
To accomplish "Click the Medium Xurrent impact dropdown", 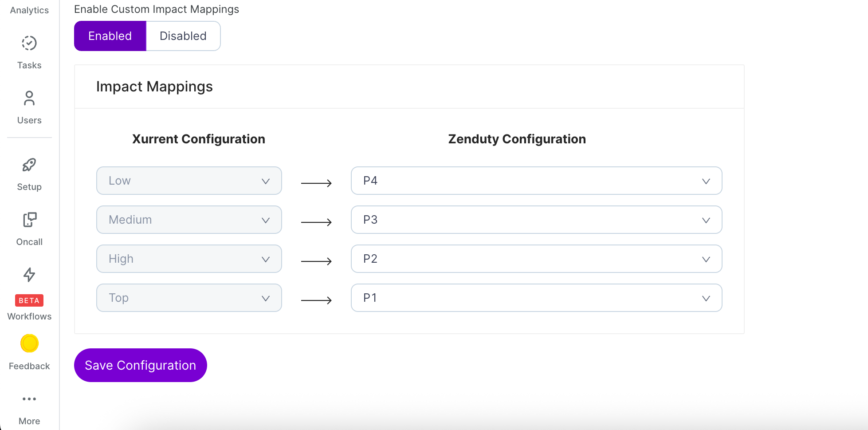I will pos(189,220).
